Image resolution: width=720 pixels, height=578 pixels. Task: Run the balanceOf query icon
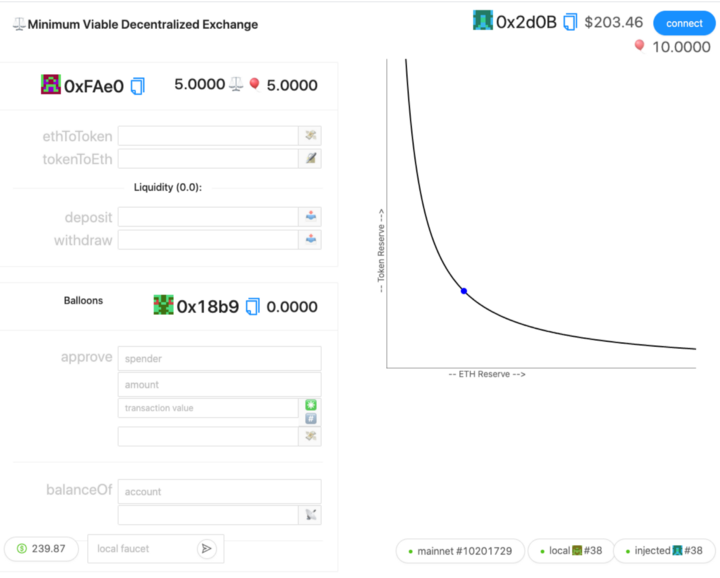[x=311, y=515]
